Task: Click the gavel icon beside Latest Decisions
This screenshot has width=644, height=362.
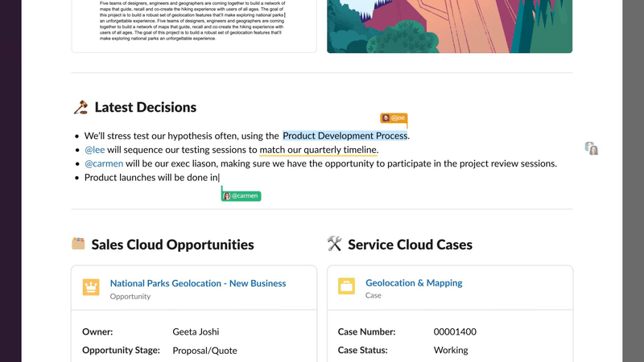Action: pyautogui.click(x=80, y=107)
